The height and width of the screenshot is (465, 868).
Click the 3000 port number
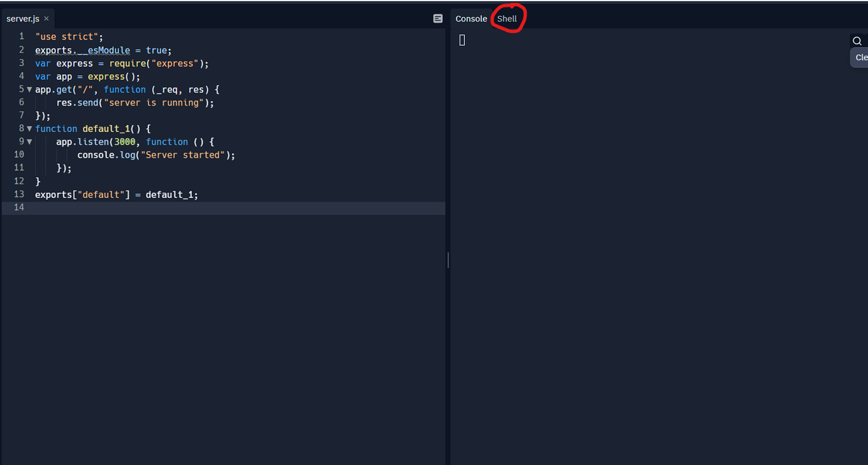[x=125, y=142]
